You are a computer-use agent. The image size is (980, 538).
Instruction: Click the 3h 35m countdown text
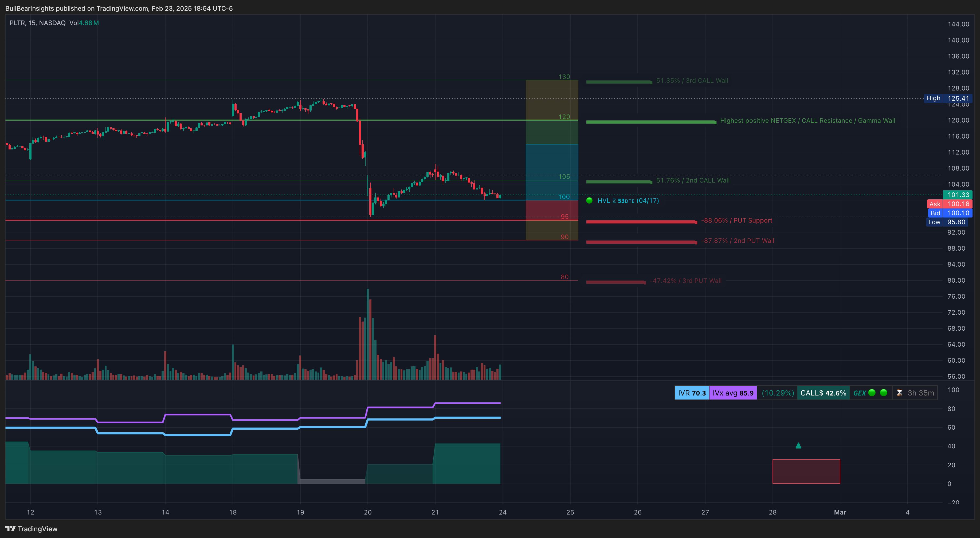click(x=921, y=393)
